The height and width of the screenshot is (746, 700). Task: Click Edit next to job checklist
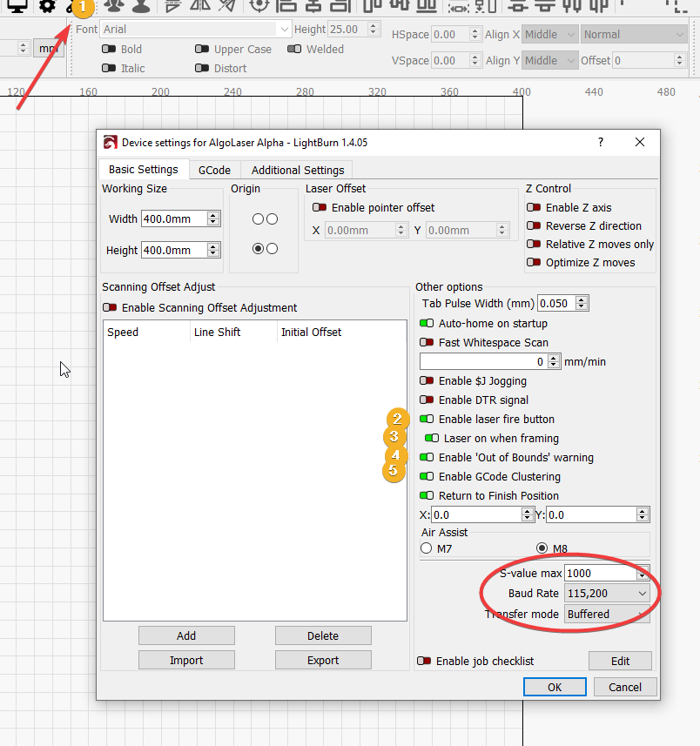[620, 661]
